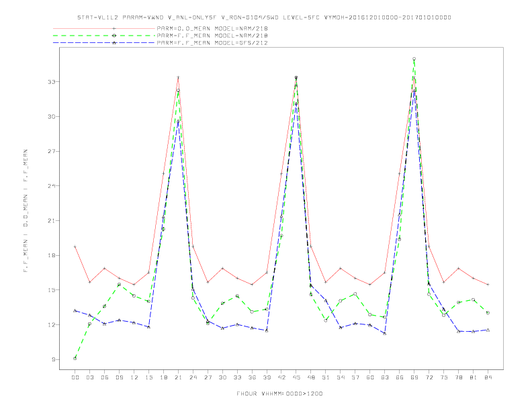Screen dimensions: 532x411
Task: Click y-axis tick value 9
Action: click(x=53, y=359)
